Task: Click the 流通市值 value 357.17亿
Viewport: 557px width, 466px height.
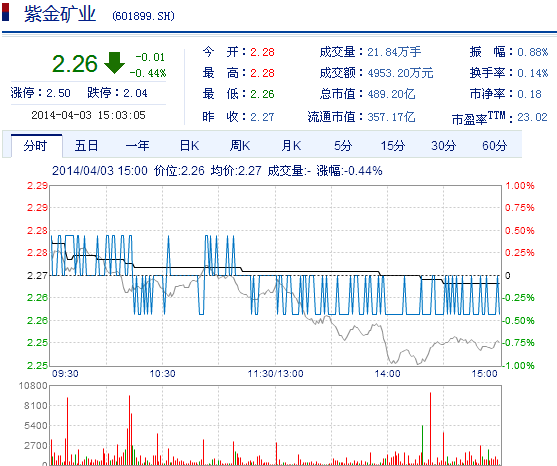Action: 391,117
